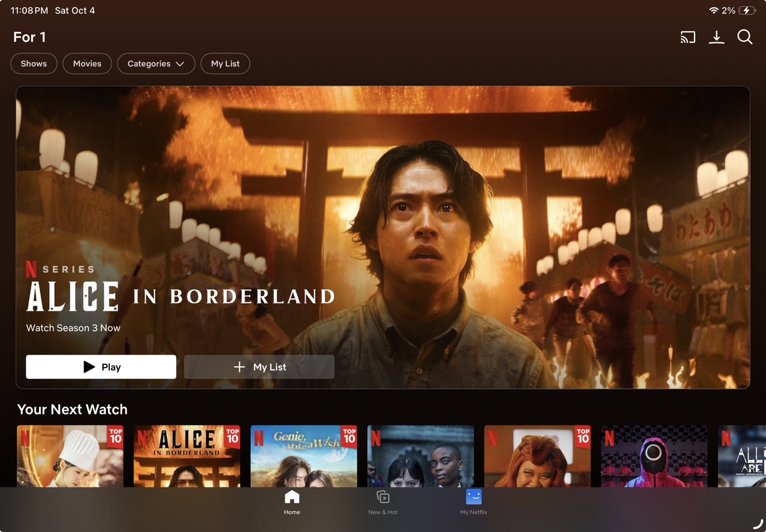Select the chef show thumbnail
This screenshot has width=766, height=532.
pyautogui.click(x=70, y=456)
